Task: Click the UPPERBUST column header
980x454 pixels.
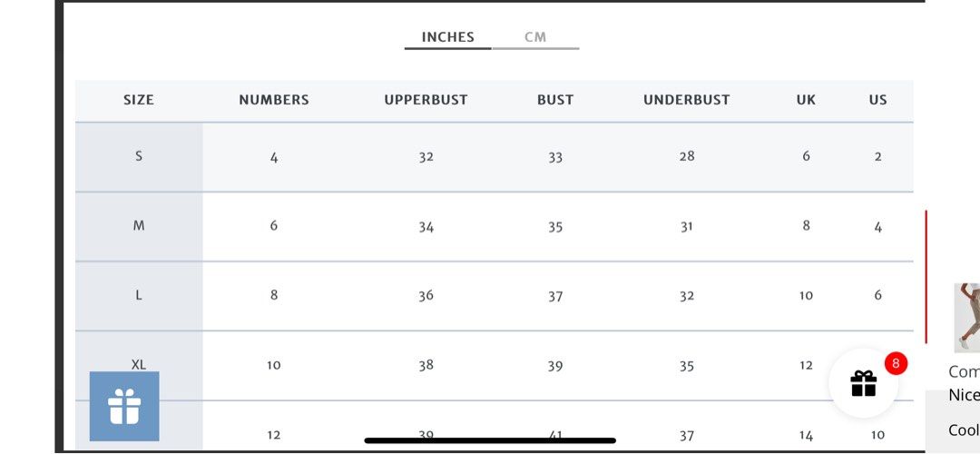Action: (x=426, y=100)
